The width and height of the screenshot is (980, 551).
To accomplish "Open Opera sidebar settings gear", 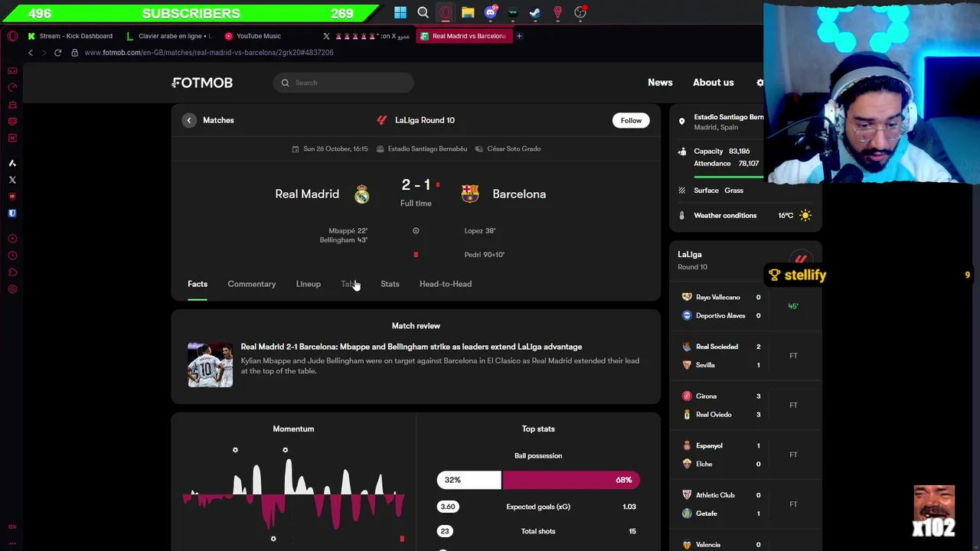I will [12, 289].
